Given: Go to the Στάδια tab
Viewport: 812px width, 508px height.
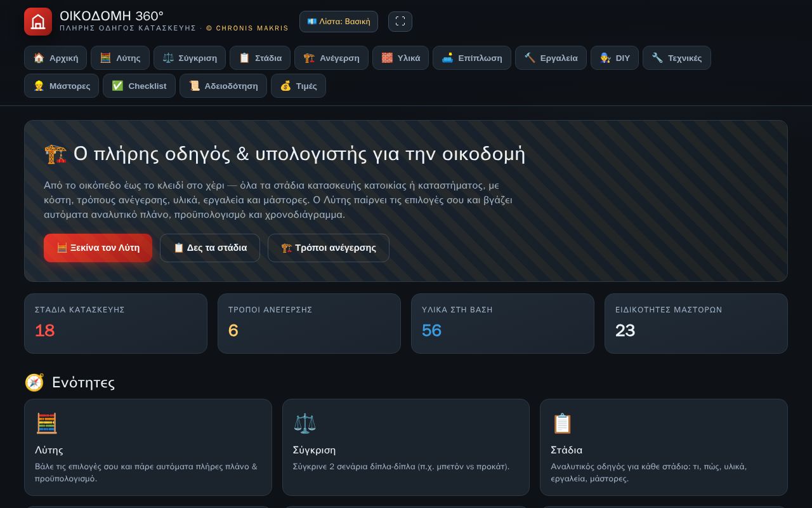Looking at the screenshot, I should click(x=260, y=58).
